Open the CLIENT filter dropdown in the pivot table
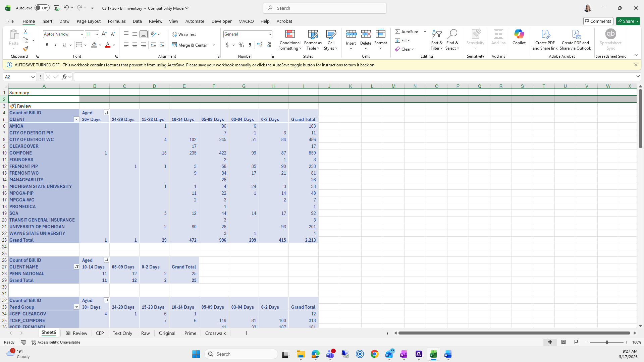 [76, 120]
